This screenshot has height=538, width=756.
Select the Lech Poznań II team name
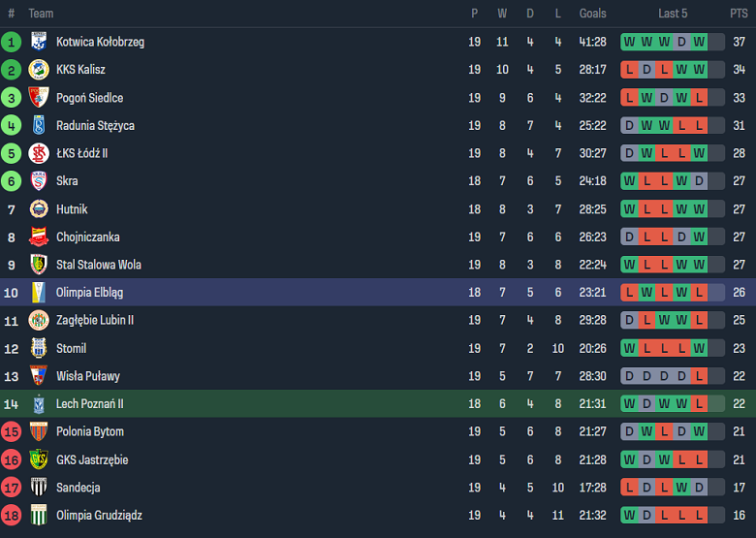pyautogui.click(x=89, y=404)
